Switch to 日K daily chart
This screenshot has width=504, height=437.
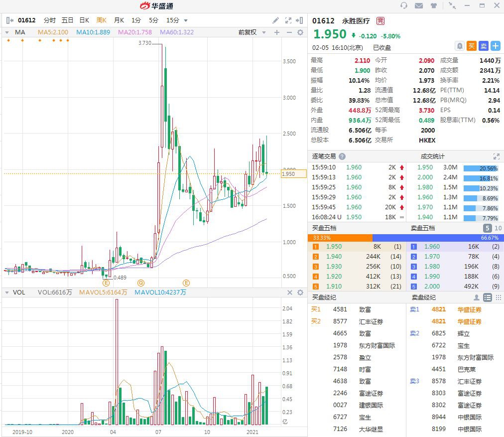84,20
